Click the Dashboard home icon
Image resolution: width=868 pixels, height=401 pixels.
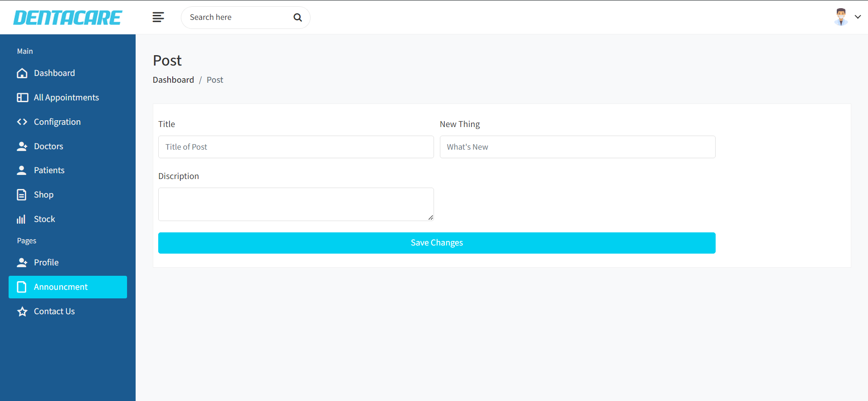[22, 73]
